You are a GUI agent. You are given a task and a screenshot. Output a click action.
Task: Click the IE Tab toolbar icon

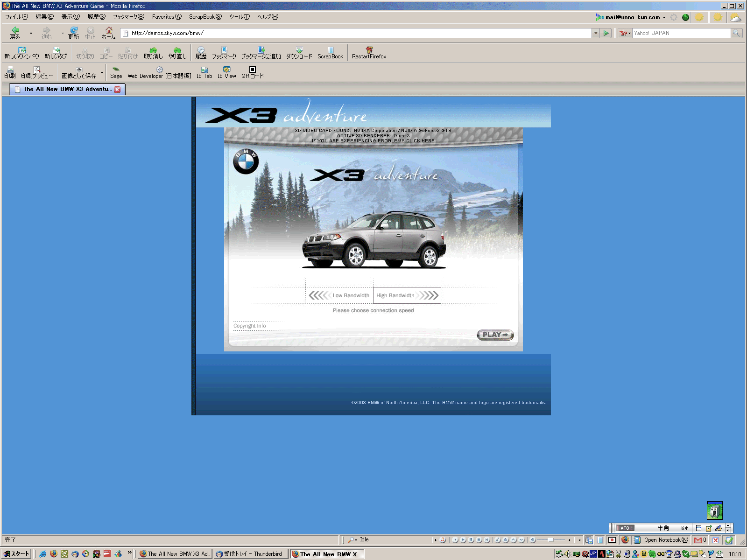[x=204, y=72]
